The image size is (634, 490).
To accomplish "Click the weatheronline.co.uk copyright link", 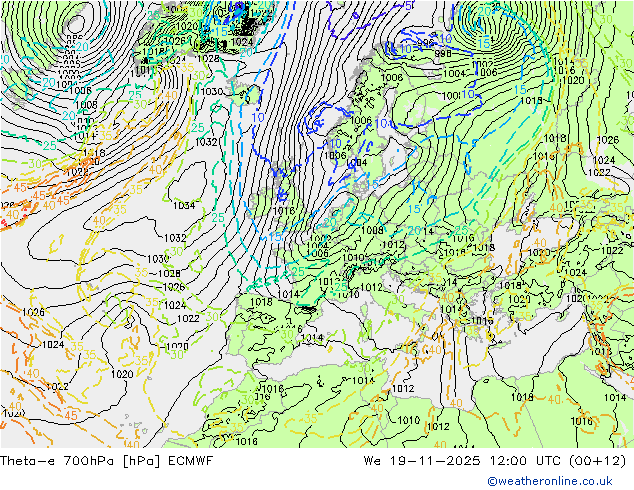I will click(x=550, y=481).
